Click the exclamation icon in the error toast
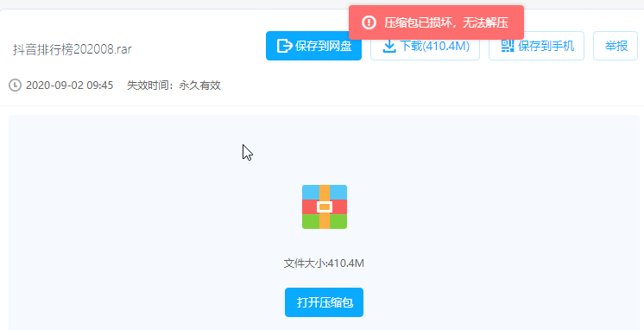 [369, 22]
